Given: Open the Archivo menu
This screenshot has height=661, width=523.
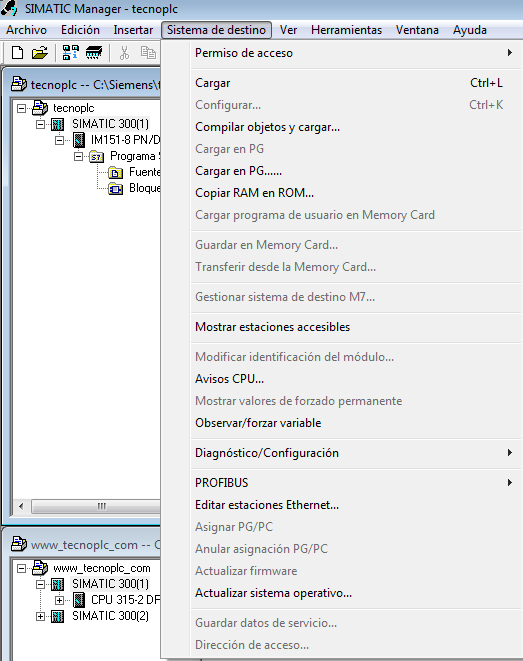Looking at the screenshot, I should tap(26, 30).
